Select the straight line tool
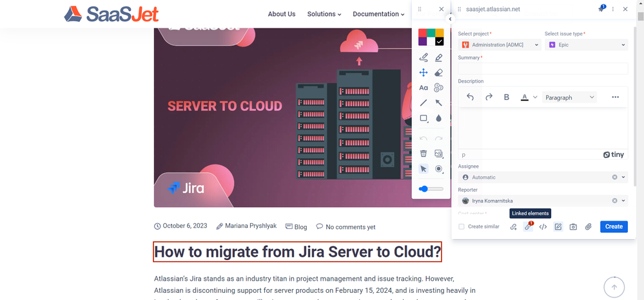The height and width of the screenshot is (300, 644). coord(424,103)
